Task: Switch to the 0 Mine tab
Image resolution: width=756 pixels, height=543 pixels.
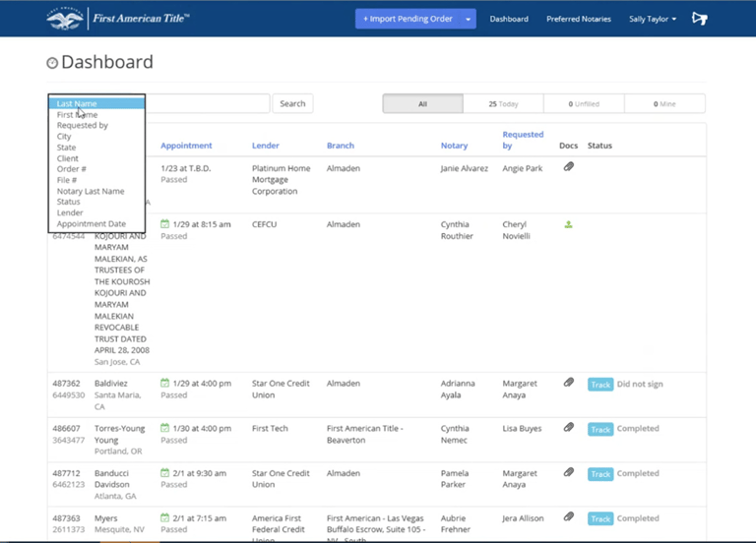Action: [664, 103]
